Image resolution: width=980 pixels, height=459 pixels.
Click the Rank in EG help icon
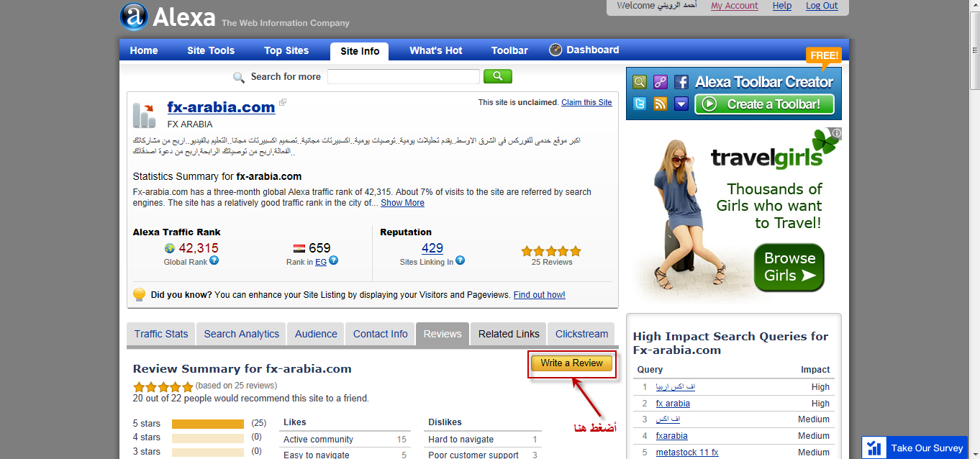[334, 261]
